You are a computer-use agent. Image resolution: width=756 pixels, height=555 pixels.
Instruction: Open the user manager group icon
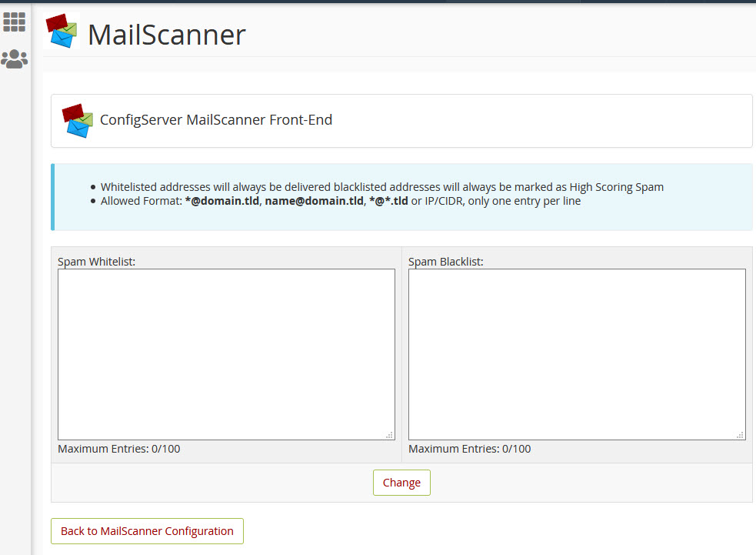[x=14, y=59]
